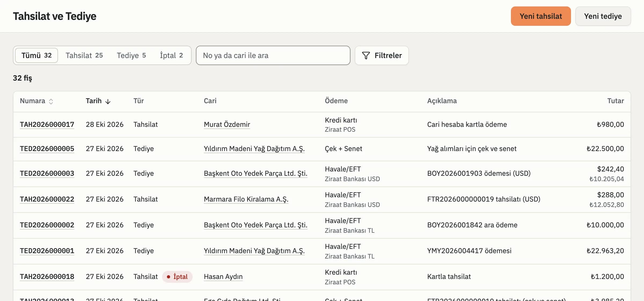Click the Cari column header
Image resolution: width=644 pixels, height=301 pixels.
pos(210,101)
